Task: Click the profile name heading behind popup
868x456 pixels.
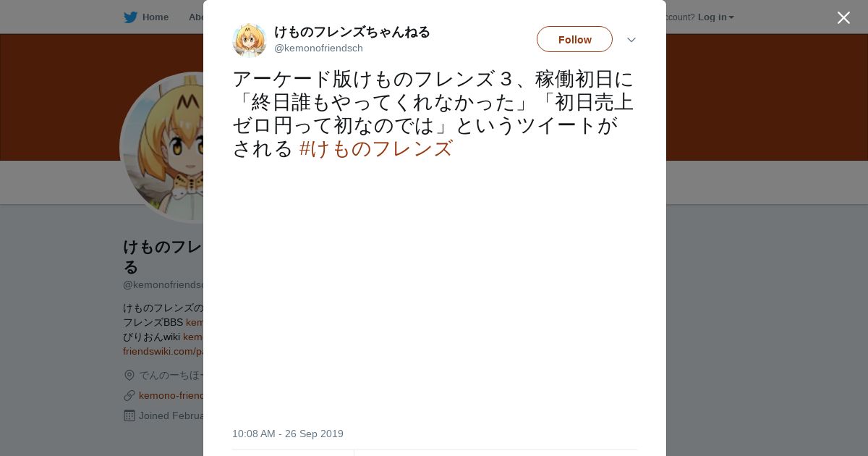Action: pyautogui.click(x=163, y=256)
